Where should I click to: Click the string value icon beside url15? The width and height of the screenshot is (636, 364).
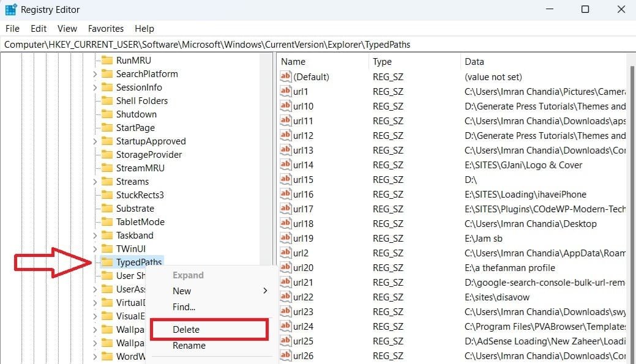coord(286,180)
